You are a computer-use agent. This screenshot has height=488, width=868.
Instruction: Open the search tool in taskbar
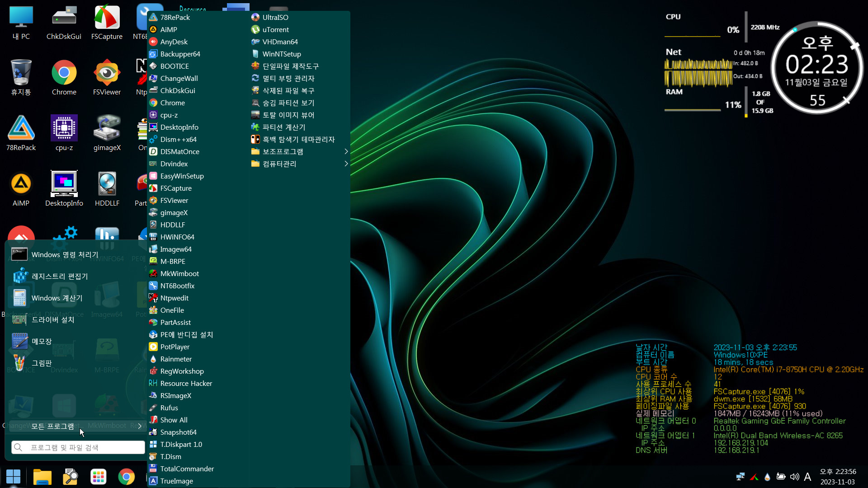click(x=71, y=476)
